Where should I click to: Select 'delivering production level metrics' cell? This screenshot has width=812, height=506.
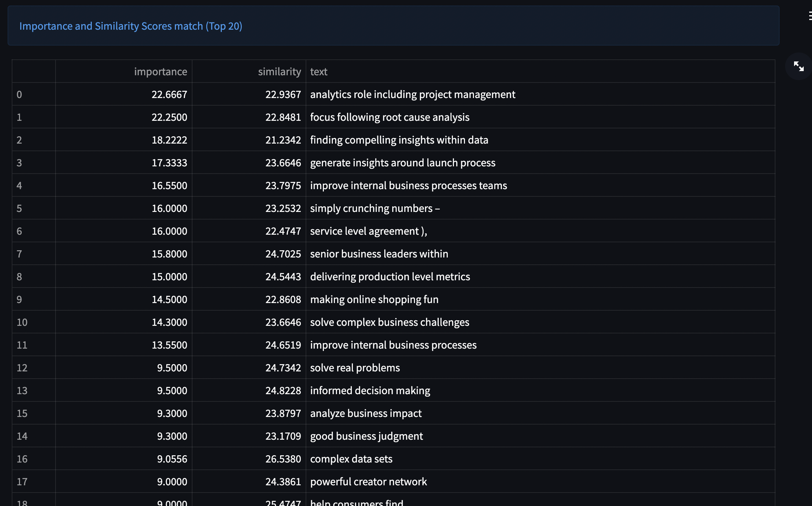click(390, 276)
